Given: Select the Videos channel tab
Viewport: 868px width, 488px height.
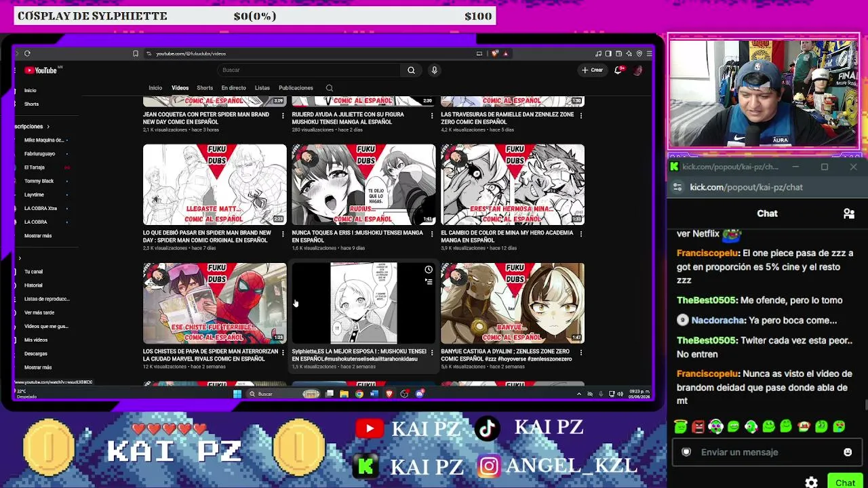Looking at the screenshot, I should [180, 87].
